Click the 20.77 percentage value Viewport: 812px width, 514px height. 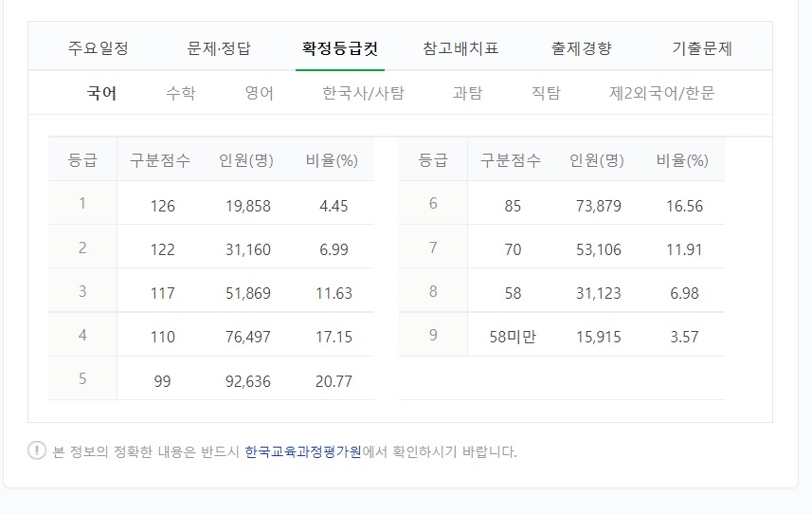[x=334, y=382]
